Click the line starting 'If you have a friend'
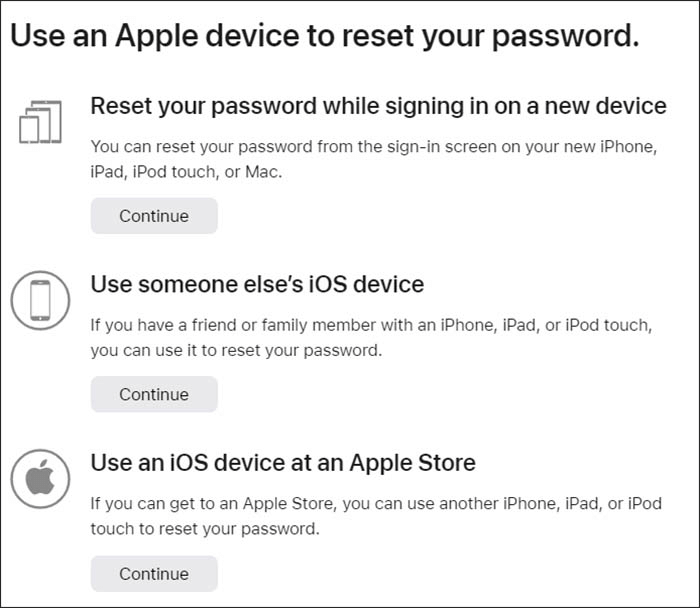The height and width of the screenshot is (608, 700). click(x=371, y=326)
